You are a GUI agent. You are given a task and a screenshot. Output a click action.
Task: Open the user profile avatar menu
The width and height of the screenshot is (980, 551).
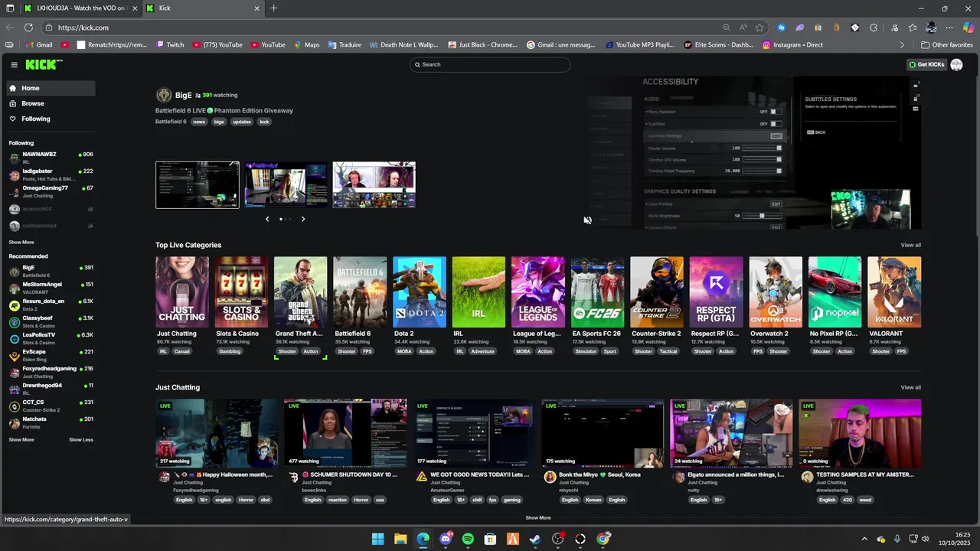point(956,64)
